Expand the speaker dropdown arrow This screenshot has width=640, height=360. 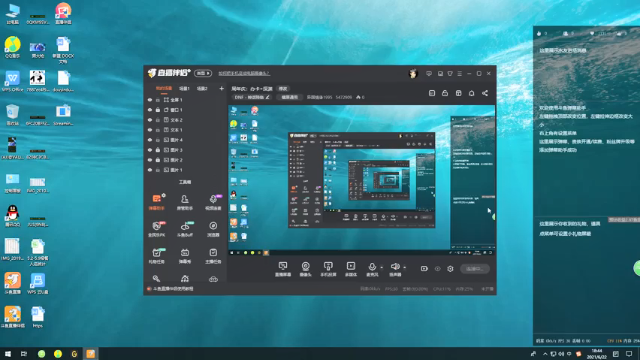(404, 268)
